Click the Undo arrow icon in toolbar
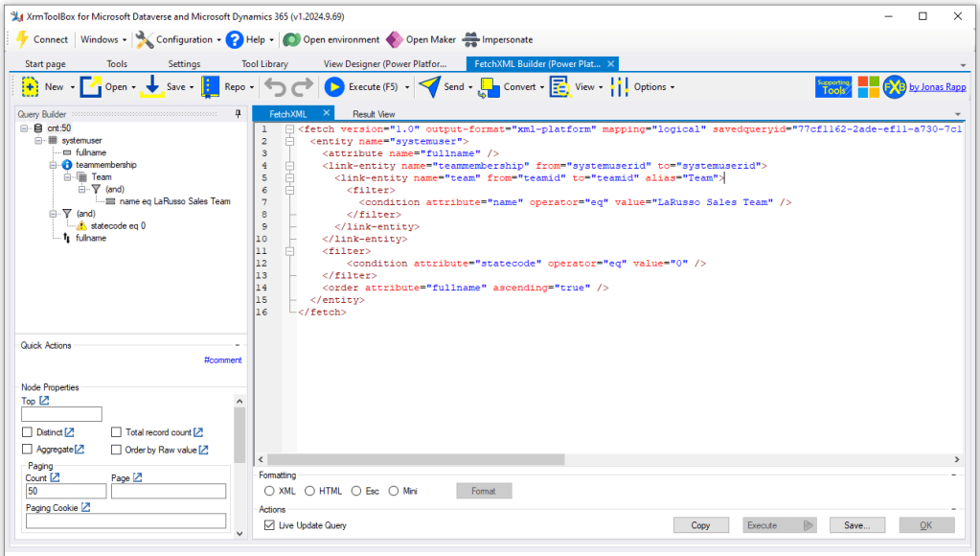The width and height of the screenshot is (980, 556). click(x=276, y=87)
